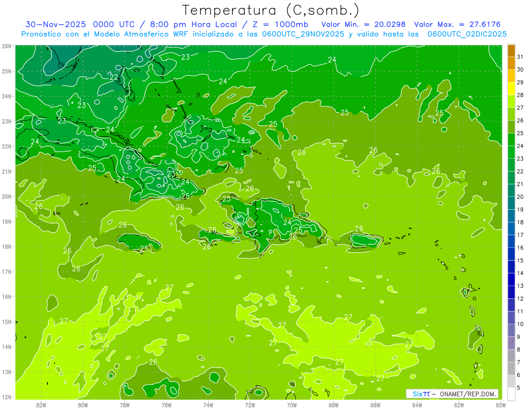Click the valid-until time '0600UTC_02DIC2025'
Screen dimensions: 532x411
467,34
